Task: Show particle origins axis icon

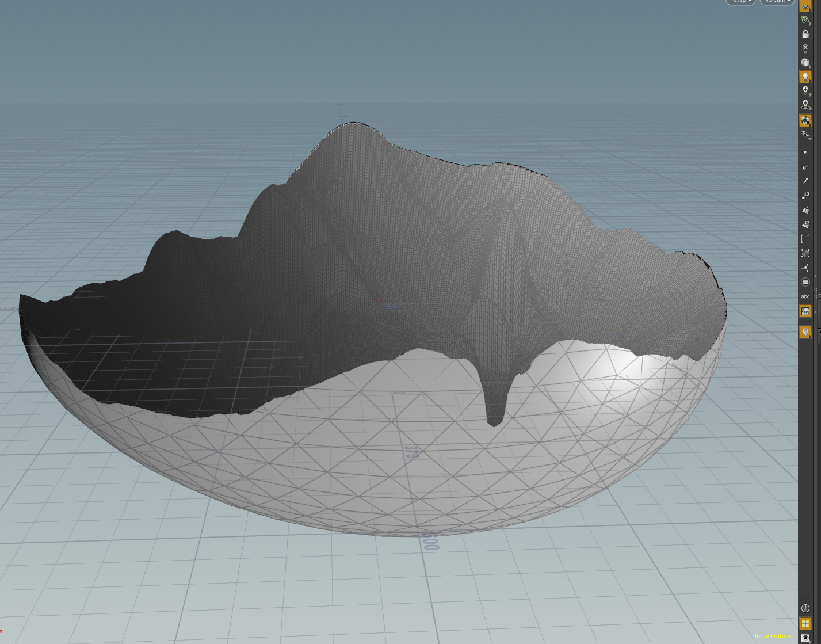Action: coord(805,268)
